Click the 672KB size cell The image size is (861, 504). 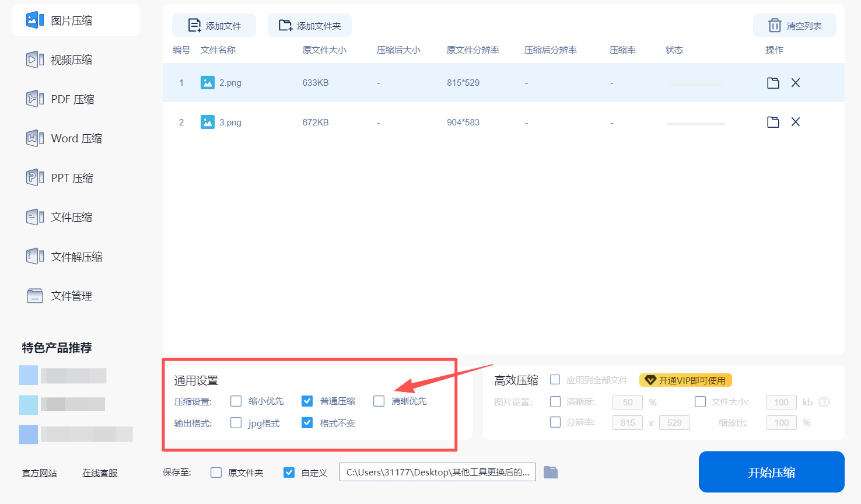(x=316, y=123)
